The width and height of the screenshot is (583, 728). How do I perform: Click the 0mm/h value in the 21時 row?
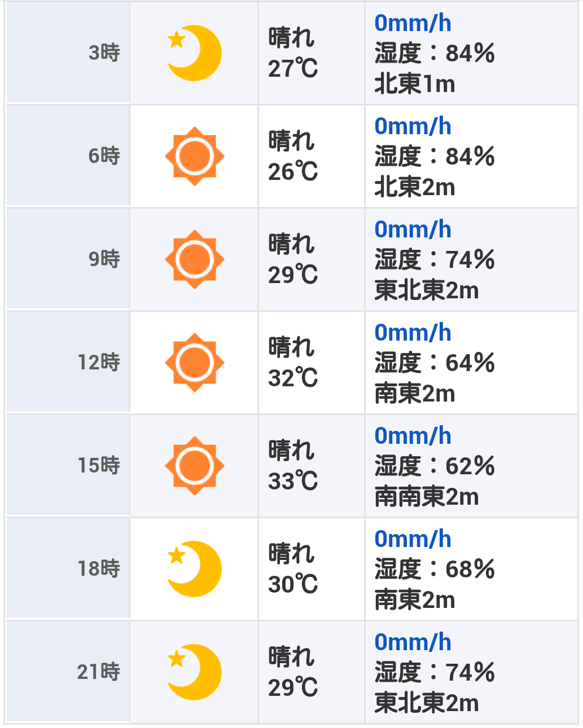point(413,642)
